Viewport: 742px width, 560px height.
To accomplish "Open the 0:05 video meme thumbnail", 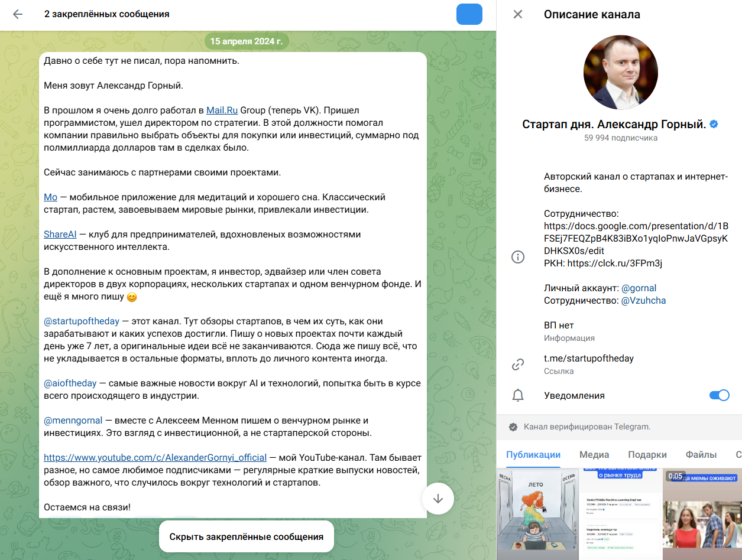I will pyautogui.click(x=702, y=514).
